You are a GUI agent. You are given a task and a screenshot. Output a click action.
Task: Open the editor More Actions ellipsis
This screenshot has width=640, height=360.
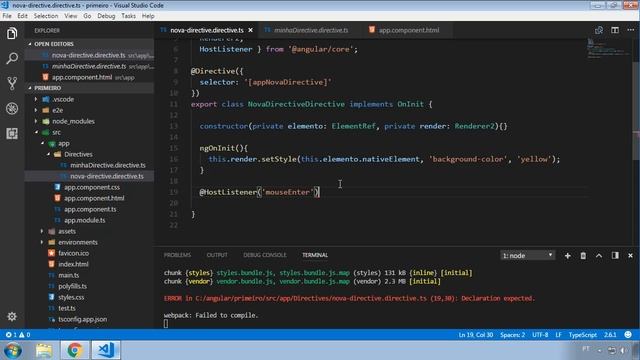pyautogui.click(x=631, y=30)
